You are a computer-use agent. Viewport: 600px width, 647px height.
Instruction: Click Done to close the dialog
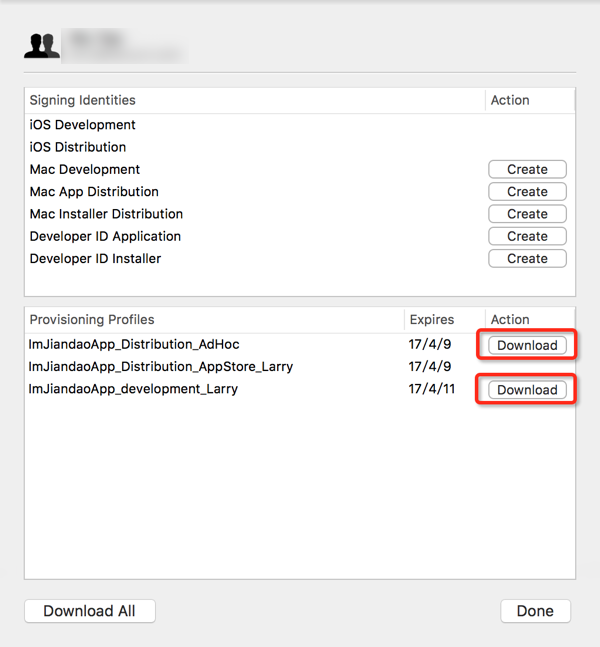535,611
